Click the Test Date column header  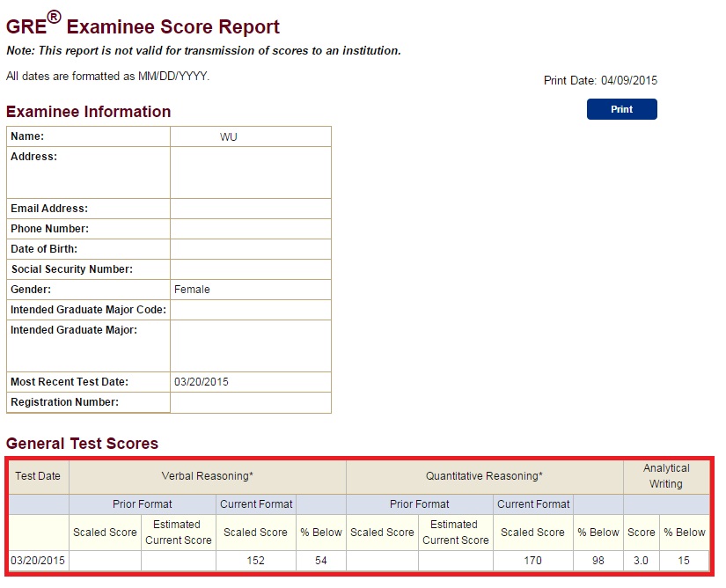tap(38, 476)
